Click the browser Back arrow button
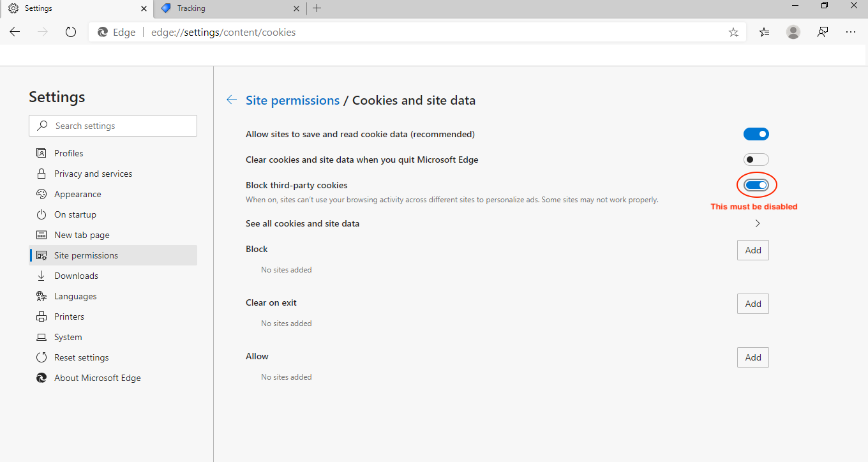Image resolution: width=868 pixels, height=462 pixels. pos(15,32)
